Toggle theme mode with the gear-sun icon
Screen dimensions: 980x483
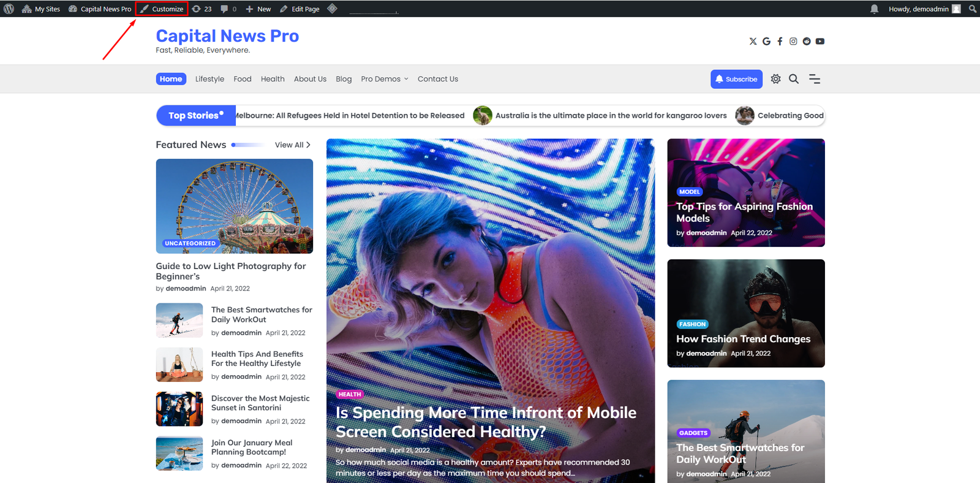pyautogui.click(x=775, y=79)
